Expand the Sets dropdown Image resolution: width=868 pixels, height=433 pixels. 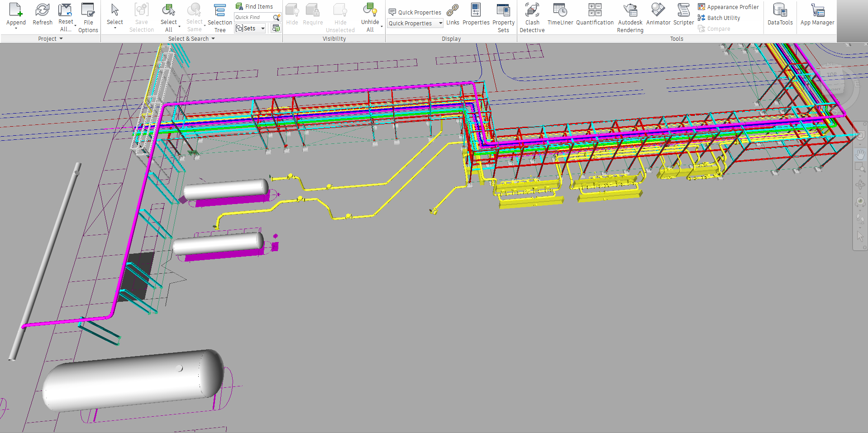point(262,29)
